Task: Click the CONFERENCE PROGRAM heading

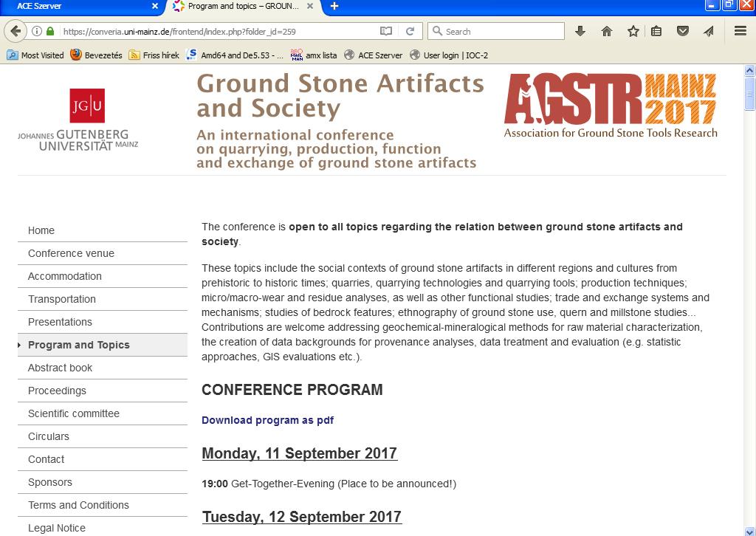Action: [x=292, y=390]
